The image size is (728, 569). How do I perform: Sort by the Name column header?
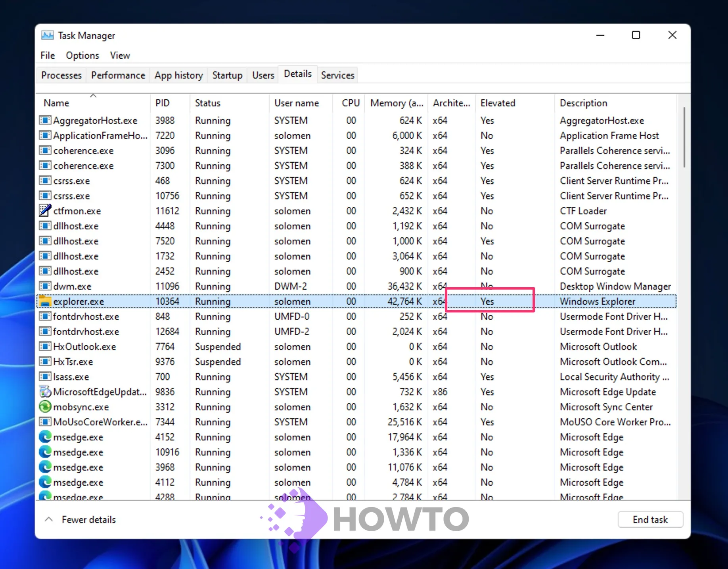(93, 103)
